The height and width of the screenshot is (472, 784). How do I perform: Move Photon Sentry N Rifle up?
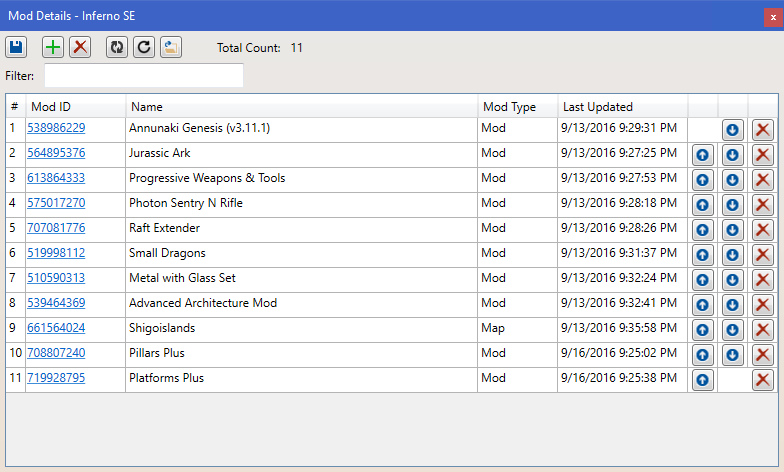[x=702, y=205]
